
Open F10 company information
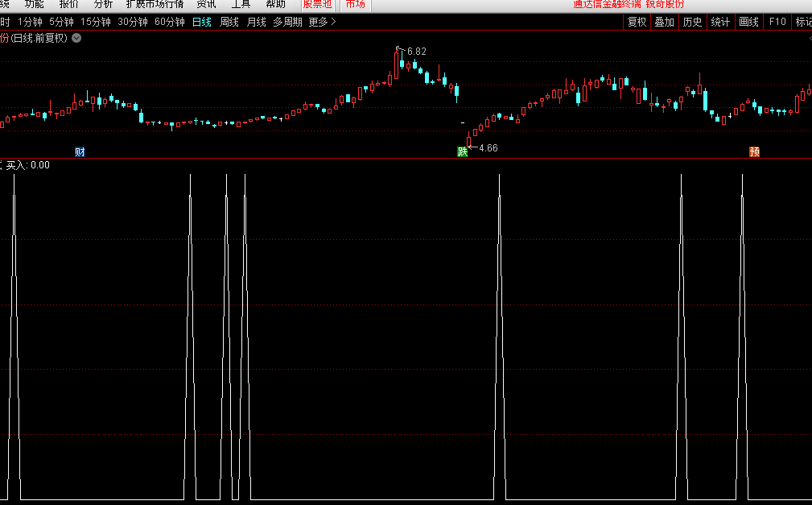pyautogui.click(x=777, y=22)
